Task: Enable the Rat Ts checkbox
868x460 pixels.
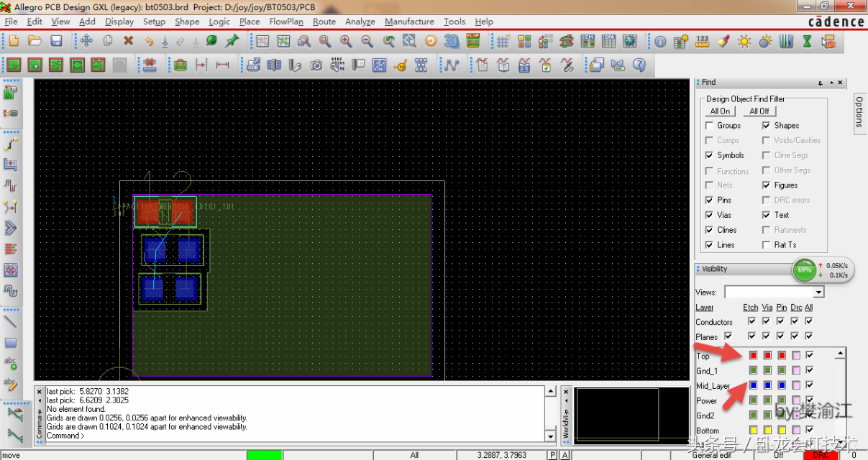Action: tap(767, 245)
